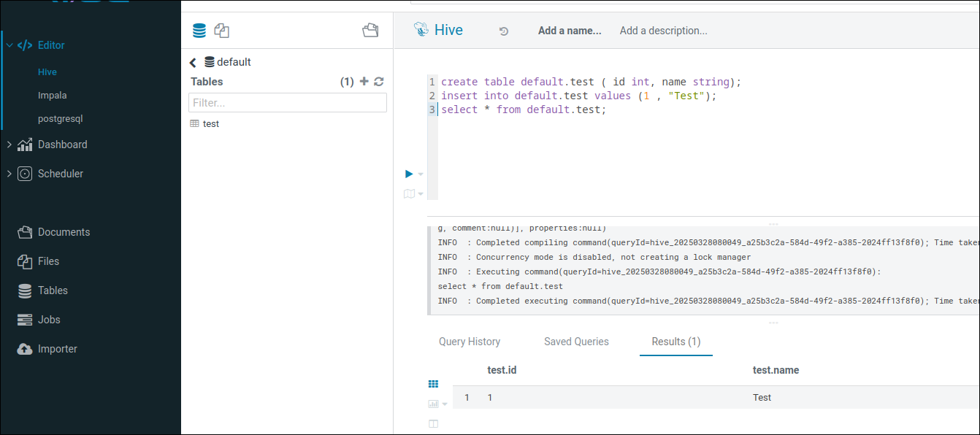This screenshot has width=980, height=435.
Task: Click the Editor code icon
Action: pos(25,45)
